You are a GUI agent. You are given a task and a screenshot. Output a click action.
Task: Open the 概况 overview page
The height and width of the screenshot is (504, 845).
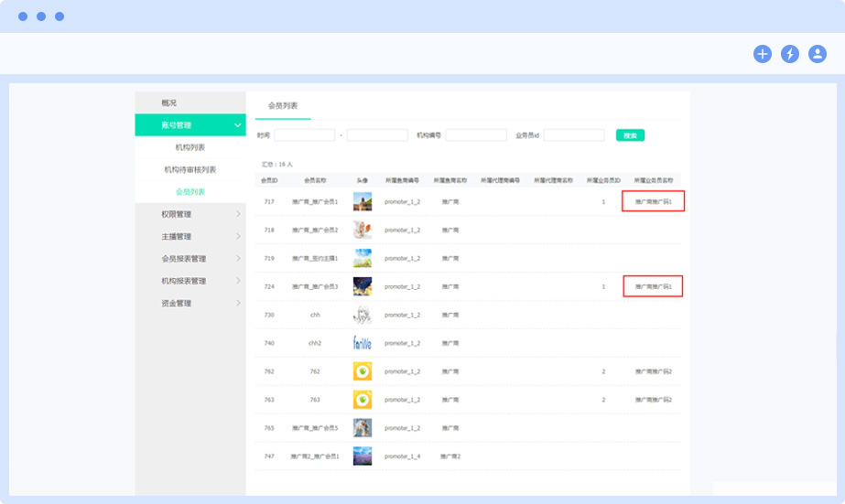pyautogui.click(x=169, y=102)
